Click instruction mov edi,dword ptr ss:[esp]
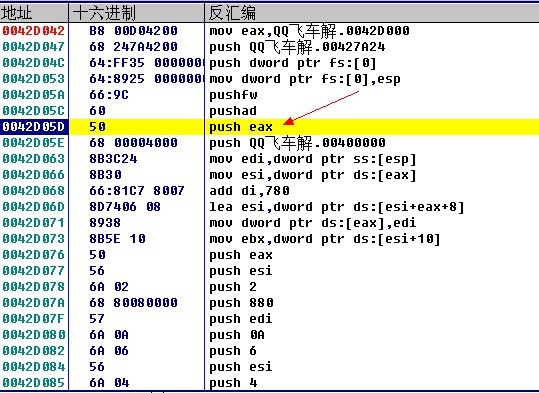The width and height of the screenshot is (539, 393). tap(313, 159)
